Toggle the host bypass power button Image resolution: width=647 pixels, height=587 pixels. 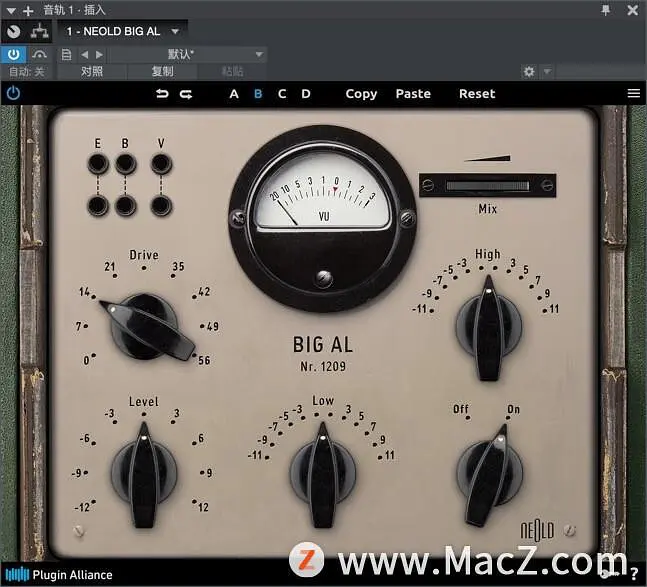click(x=13, y=54)
